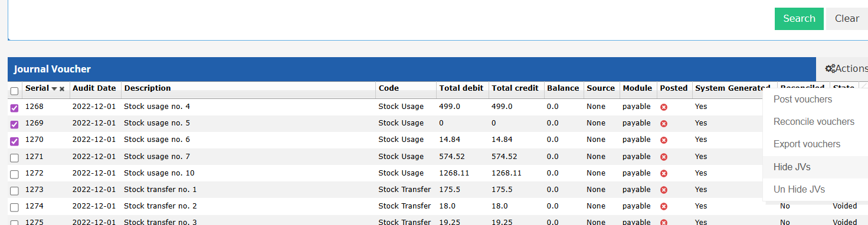Image resolution: width=868 pixels, height=225 pixels.
Task: Click the Posted column header
Action: coord(674,88)
